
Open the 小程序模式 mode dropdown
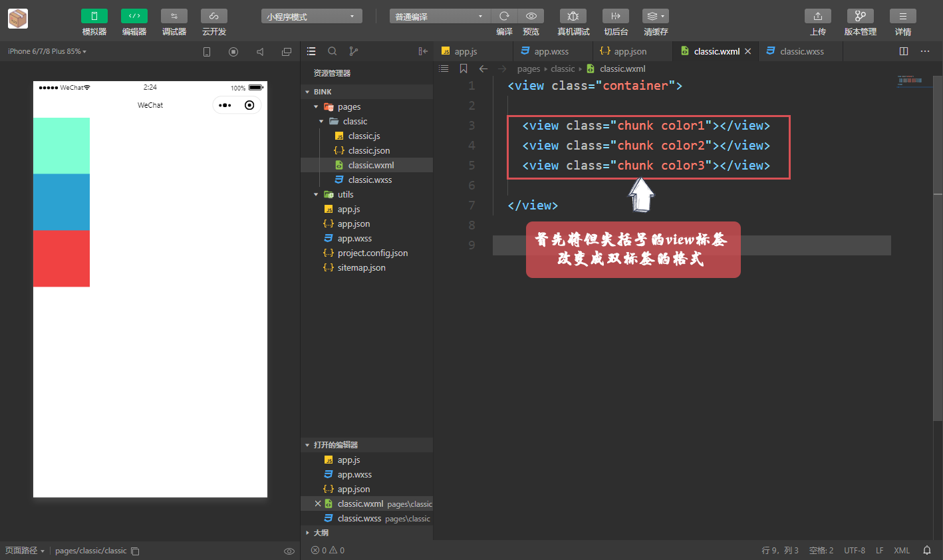(x=311, y=16)
